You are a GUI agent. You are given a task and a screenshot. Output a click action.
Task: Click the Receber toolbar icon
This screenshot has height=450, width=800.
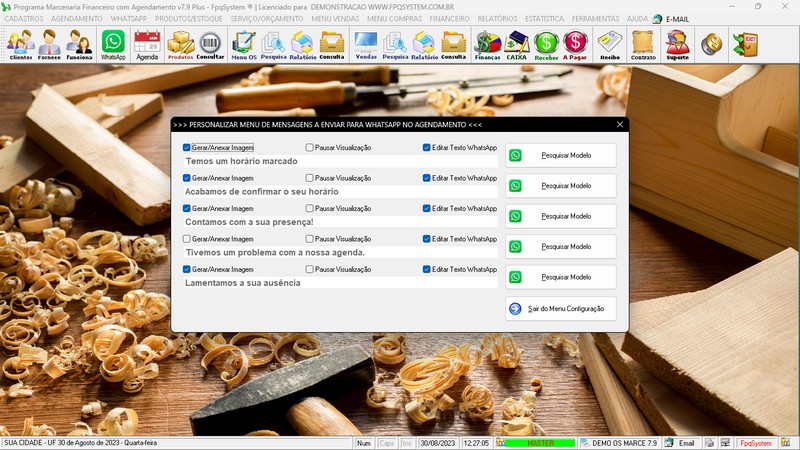click(546, 44)
